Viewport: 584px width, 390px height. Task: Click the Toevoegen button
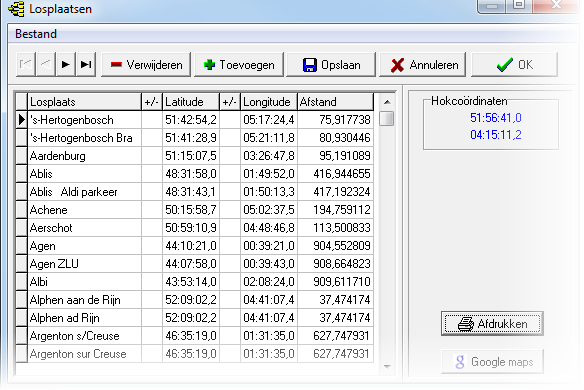click(239, 65)
